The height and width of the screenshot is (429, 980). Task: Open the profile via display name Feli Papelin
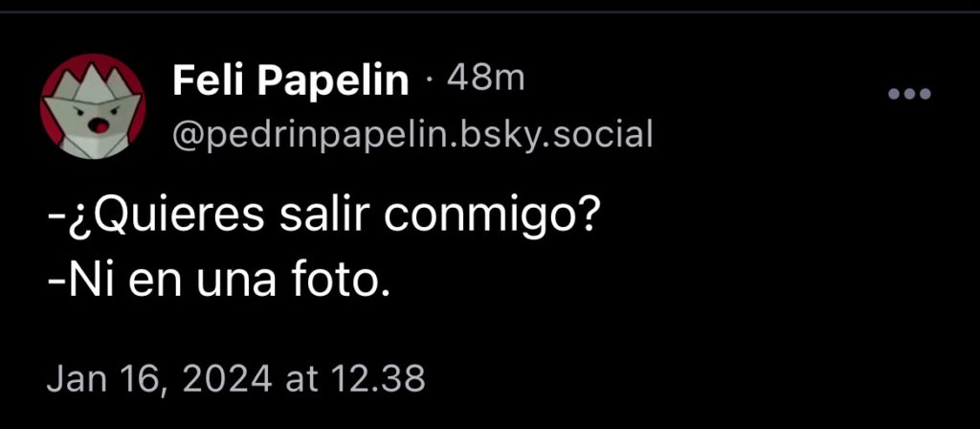(x=291, y=80)
